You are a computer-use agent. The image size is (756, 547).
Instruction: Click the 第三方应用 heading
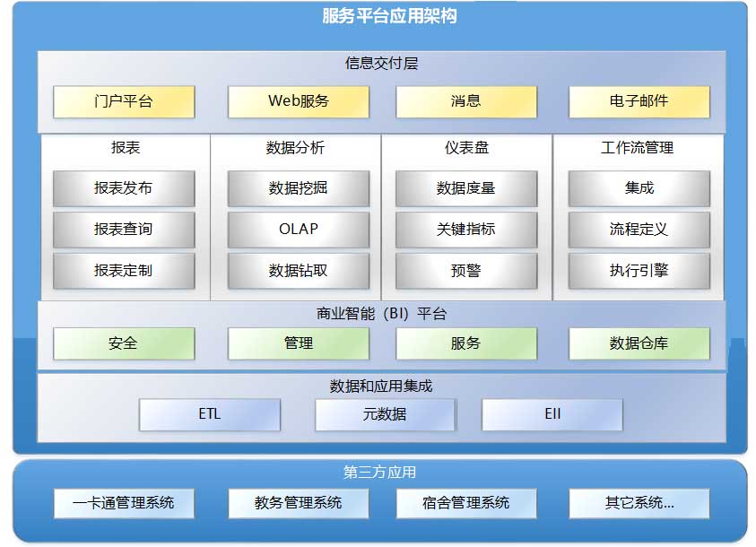[380, 473]
